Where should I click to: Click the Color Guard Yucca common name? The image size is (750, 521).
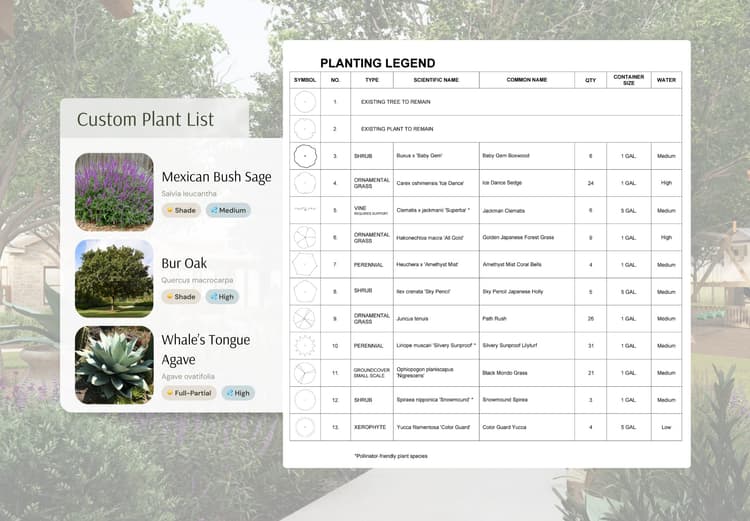504,427
